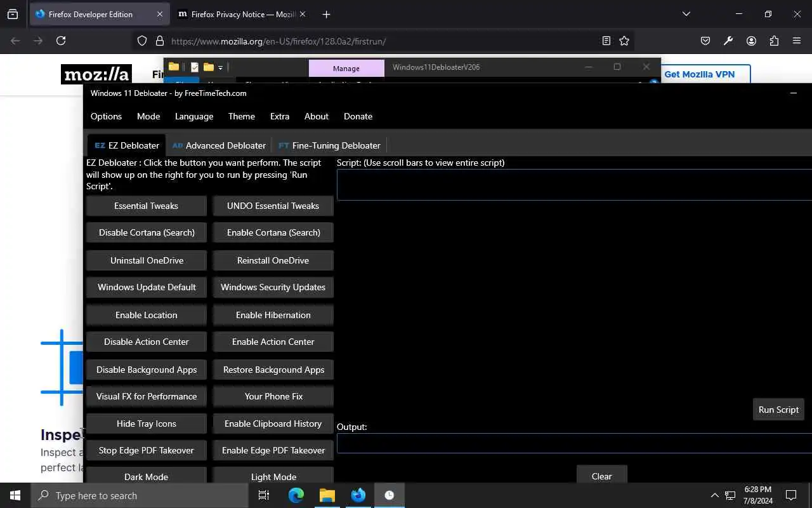This screenshot has width=812, height=508.
Task: Switch to the Fine-Tuning Debloater tab
Action: [329, 145]
